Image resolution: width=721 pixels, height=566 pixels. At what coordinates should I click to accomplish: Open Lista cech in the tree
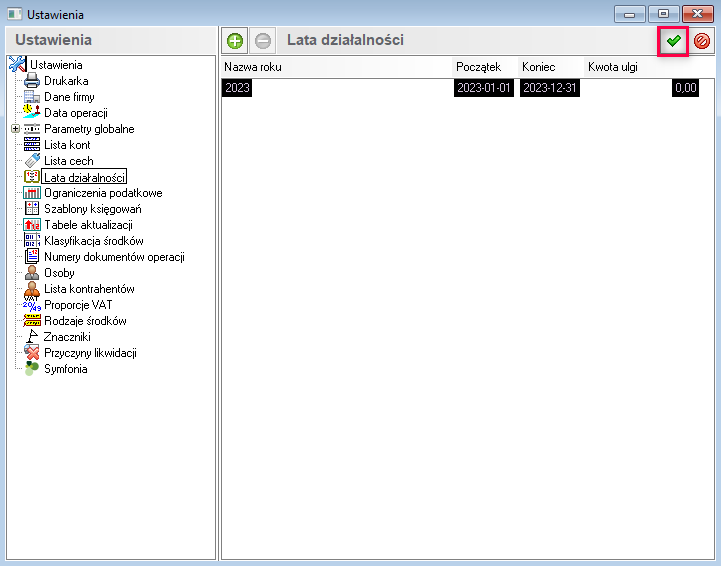pyautogui.click(x=69, y=161)
